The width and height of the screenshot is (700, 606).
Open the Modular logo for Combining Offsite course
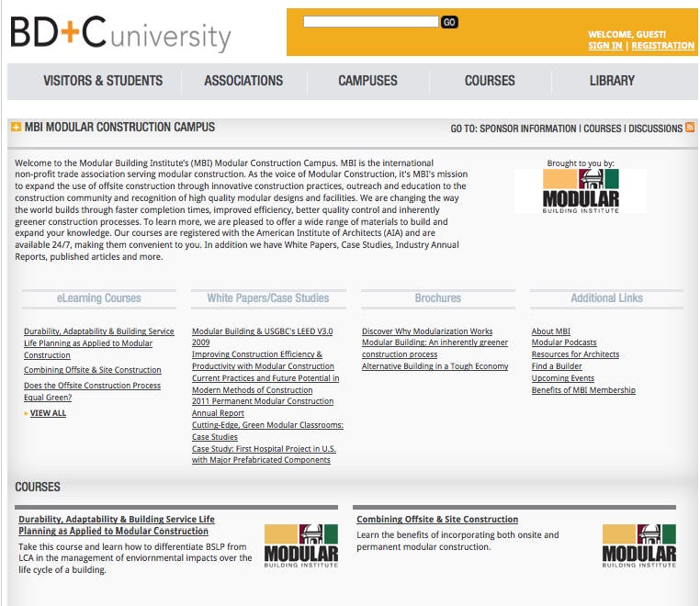[x=638, y=546]
